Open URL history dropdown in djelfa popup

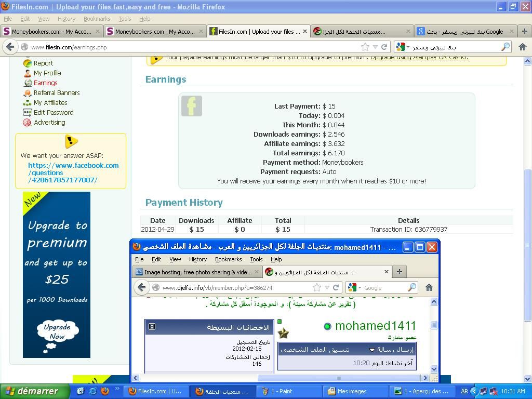tap(327, 287)
